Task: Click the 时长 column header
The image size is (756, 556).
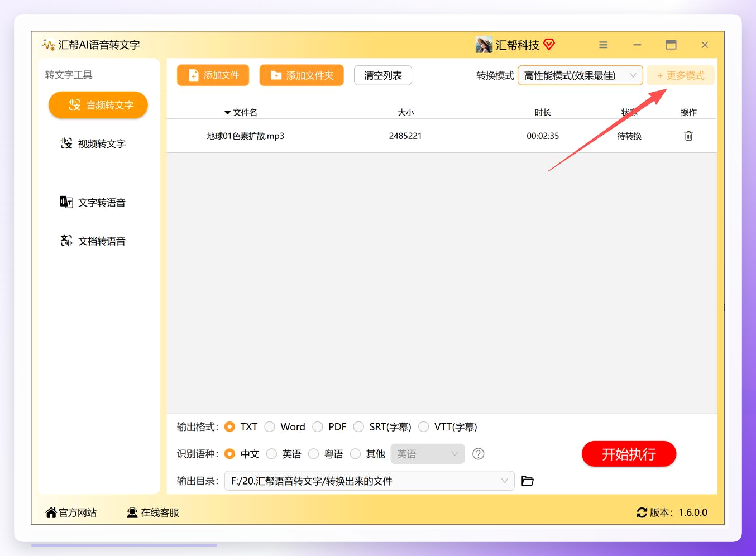Action: 543,112
